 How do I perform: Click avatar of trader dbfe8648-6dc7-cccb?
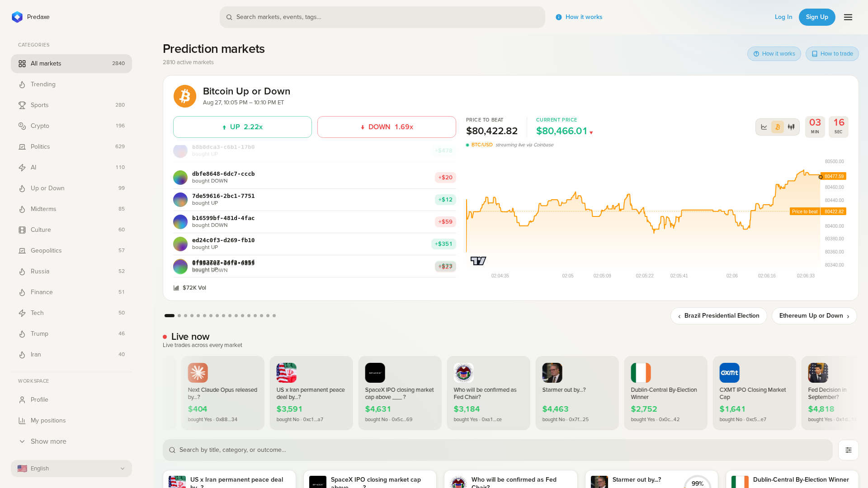pos(180,178)
